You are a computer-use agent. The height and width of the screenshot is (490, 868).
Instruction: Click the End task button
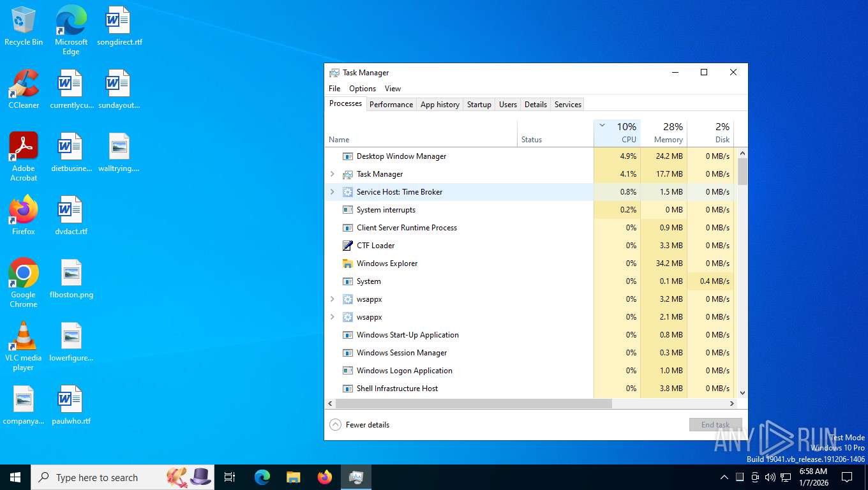tap(715, 425)
